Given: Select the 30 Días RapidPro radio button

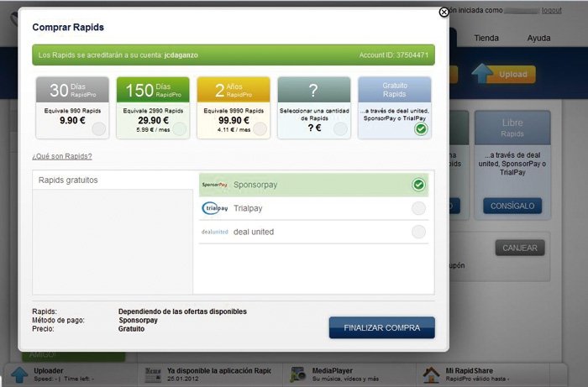Looking at the screenshot, I should point(99,129).
